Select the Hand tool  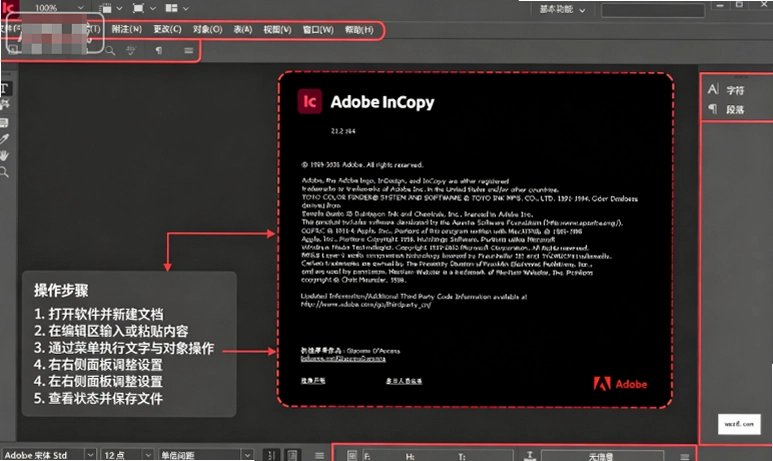point(4,156)
